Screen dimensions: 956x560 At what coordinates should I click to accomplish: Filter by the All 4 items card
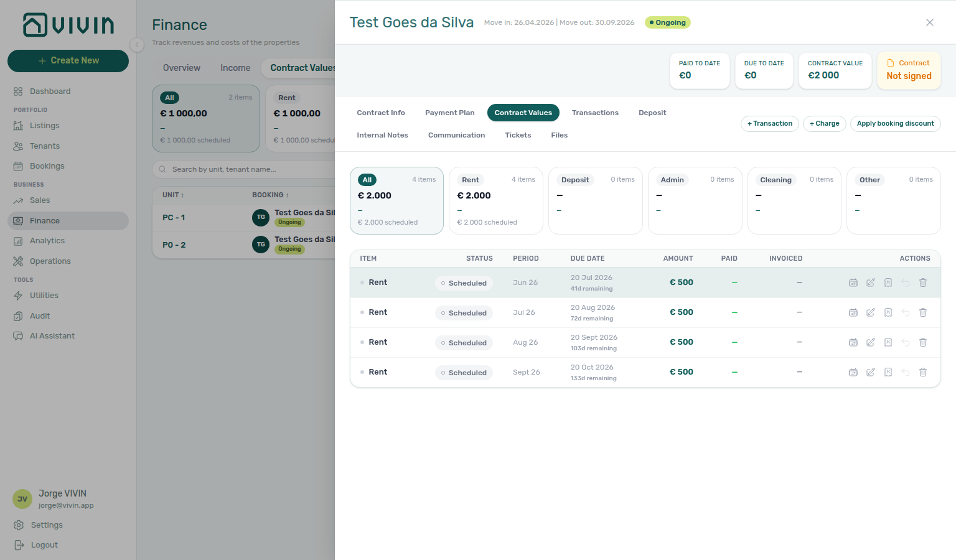click(x=396, y=200)
